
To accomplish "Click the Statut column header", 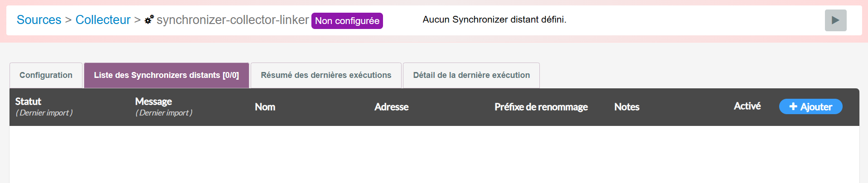I will pos(28,101).
